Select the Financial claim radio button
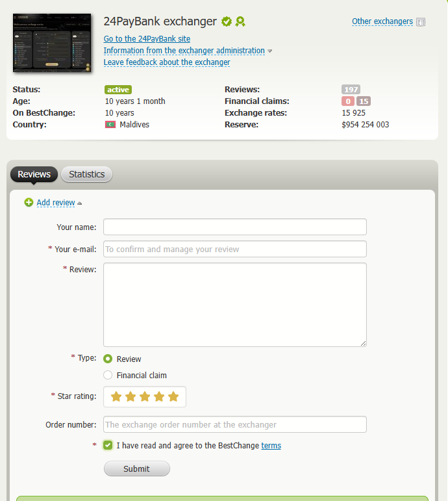The height and width of the screenshot is (501, 448). [108, 375]
